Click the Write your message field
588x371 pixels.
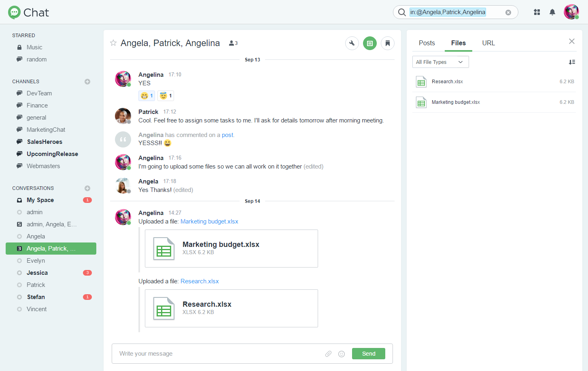219,354
